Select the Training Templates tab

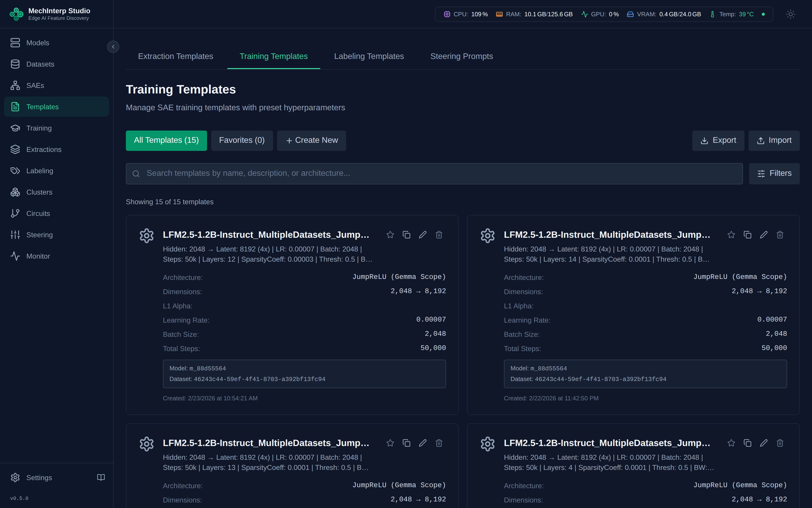[274, 56]
